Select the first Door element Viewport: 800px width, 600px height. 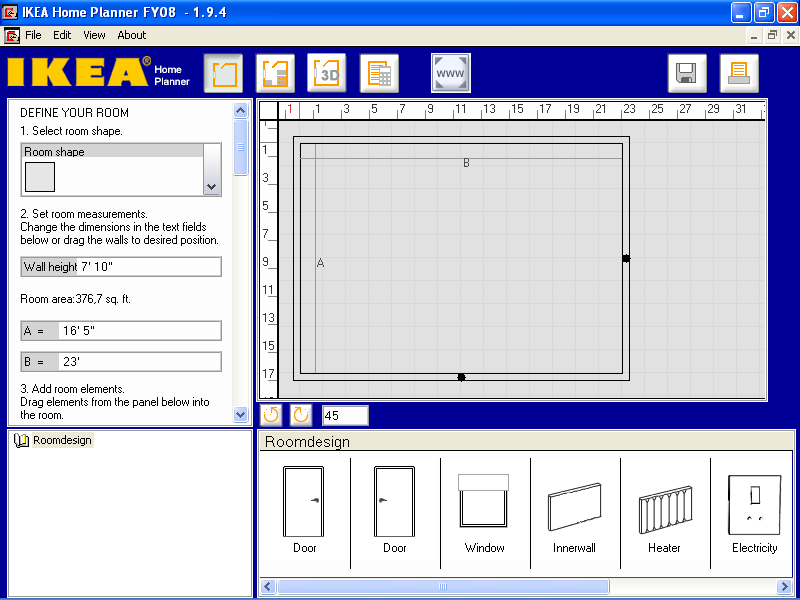point(304,505)
